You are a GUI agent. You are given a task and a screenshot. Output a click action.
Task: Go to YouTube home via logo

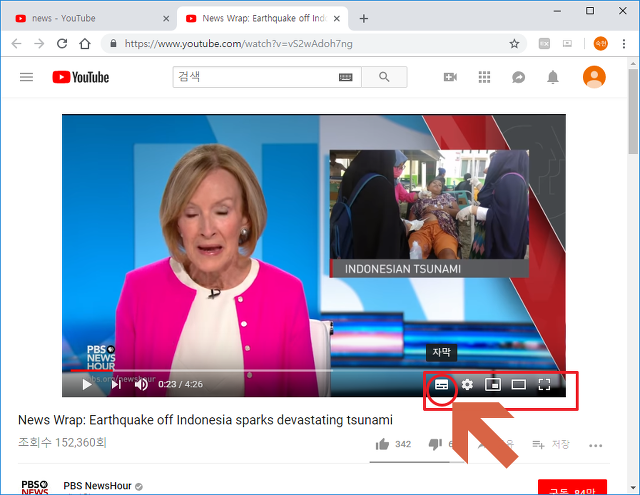coord(81,77)
